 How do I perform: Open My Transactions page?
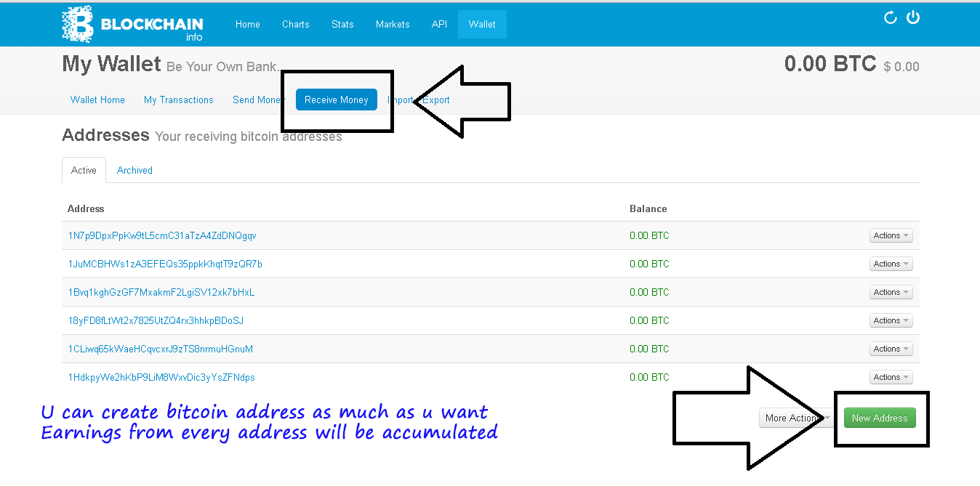(178, 100)
